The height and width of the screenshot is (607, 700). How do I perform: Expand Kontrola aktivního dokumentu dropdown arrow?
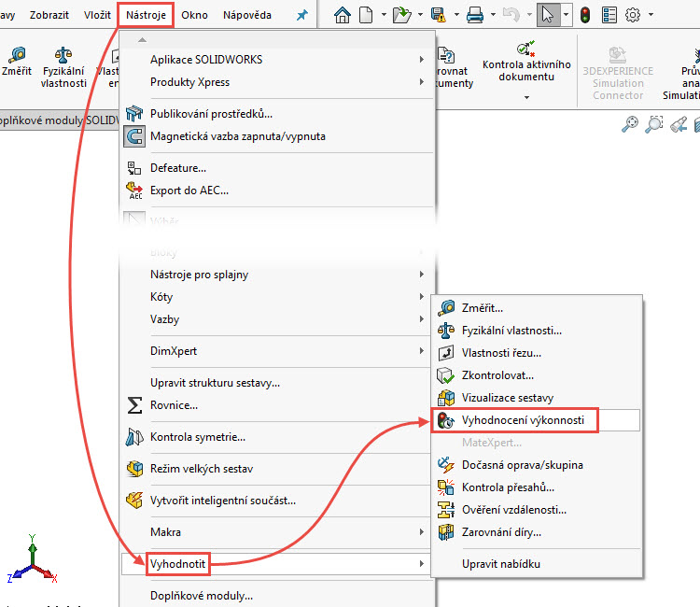pos(526,97)
